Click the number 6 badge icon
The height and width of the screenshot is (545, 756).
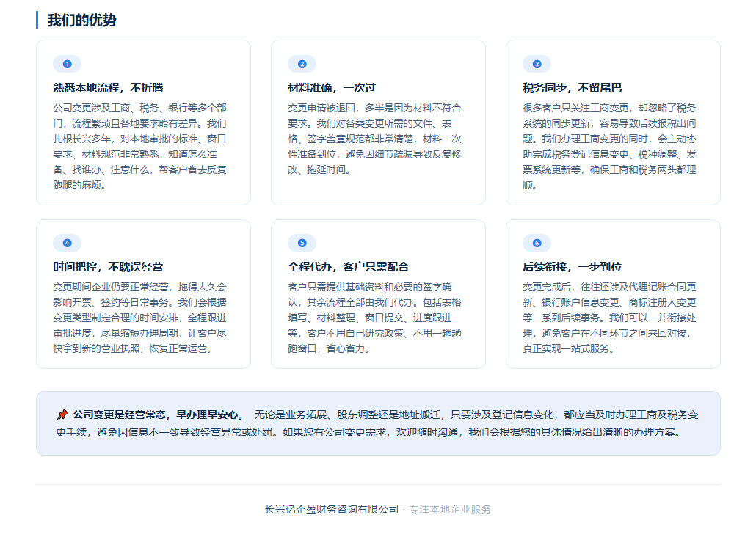(x=537, y=243)
